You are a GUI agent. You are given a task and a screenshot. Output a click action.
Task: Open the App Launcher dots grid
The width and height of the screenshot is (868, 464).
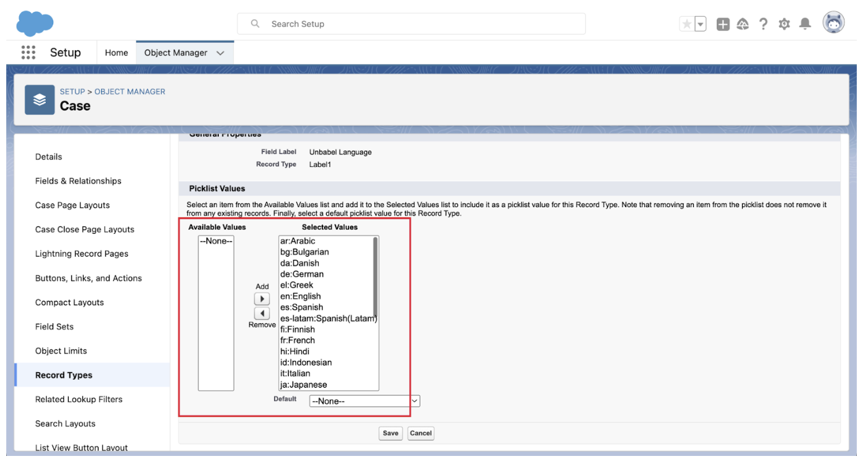[28, 53]
